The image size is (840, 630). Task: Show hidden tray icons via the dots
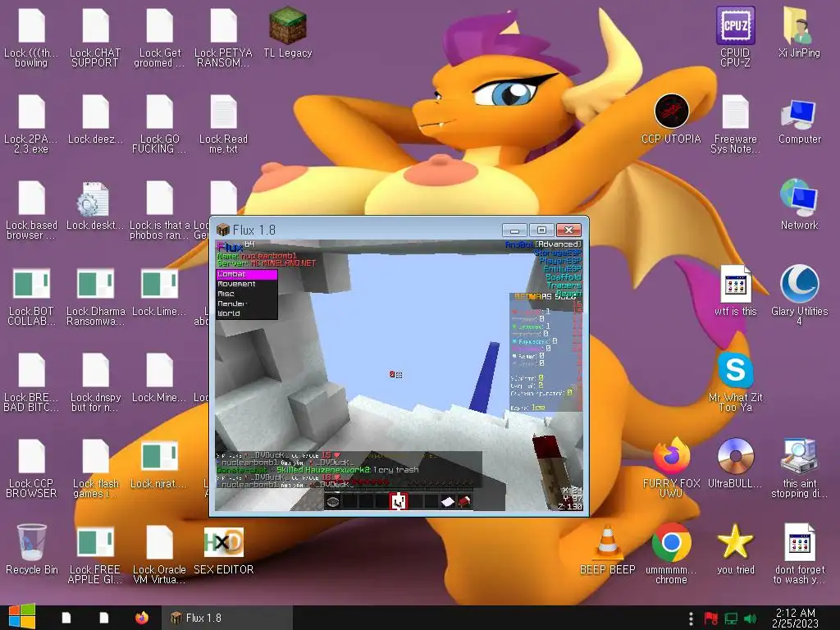(x=691, y=619)
